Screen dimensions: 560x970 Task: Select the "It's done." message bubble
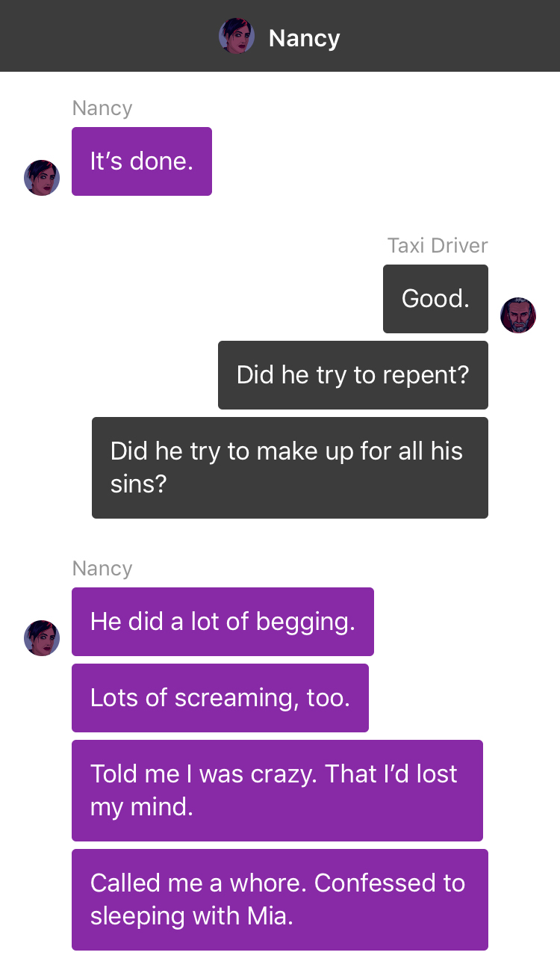click(x=142, y=161)
